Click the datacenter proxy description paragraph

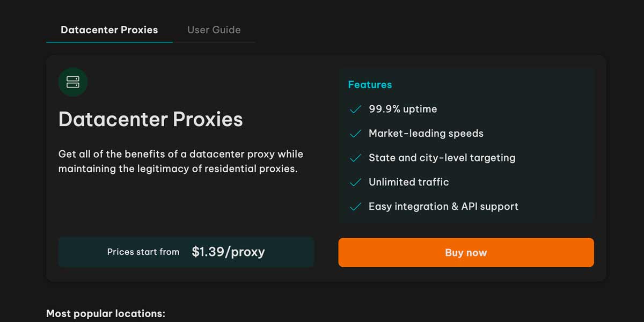[x=181, y=162]
